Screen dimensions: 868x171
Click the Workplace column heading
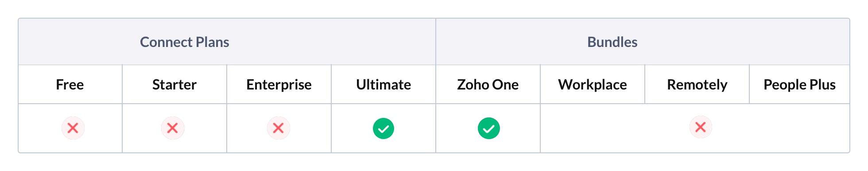(x=593, y=85)
